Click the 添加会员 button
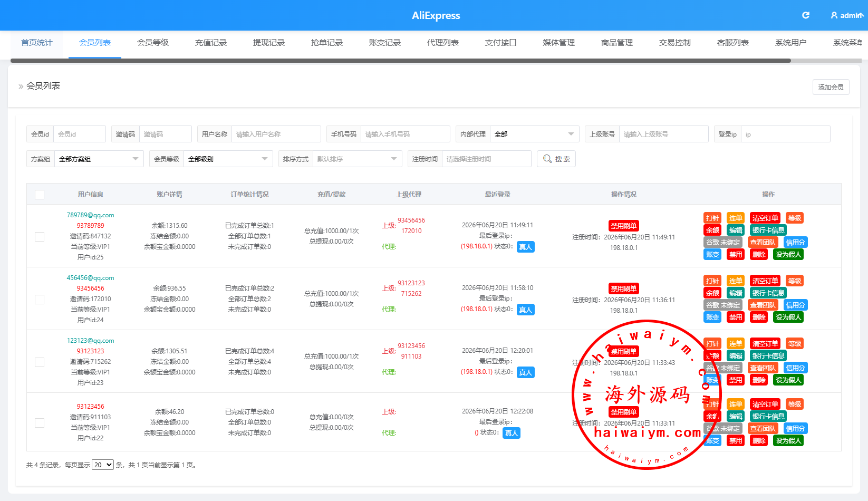 pos(831,87)
